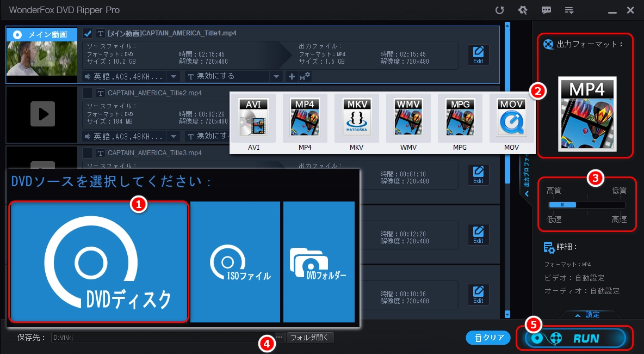This screenshot has height=354, width=644.
Task: Check the CAPTAIN_AMERICA_Title2 checkbox
Action: click(88, 93)
